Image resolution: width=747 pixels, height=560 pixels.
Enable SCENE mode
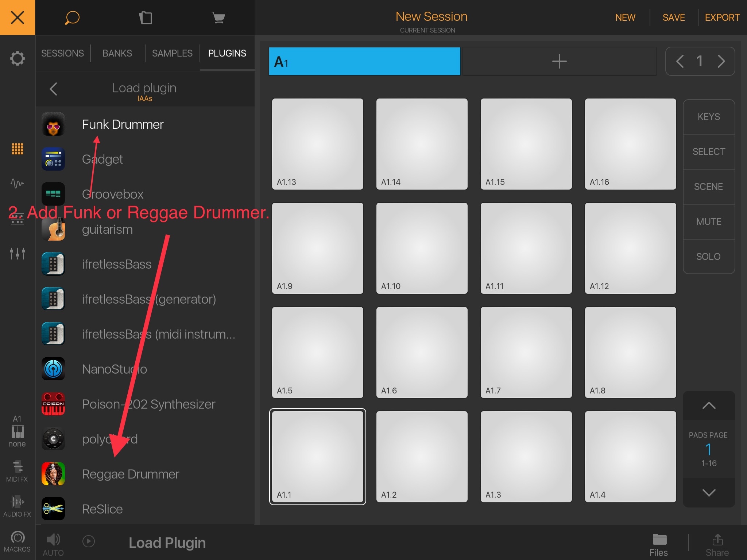tap(709, 187)
